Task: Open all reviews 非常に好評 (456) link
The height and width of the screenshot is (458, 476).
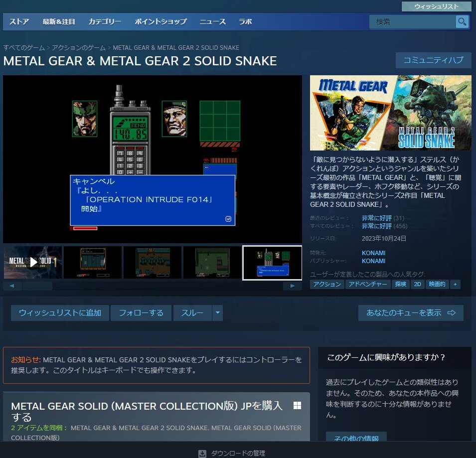Action: coord(384,226)
